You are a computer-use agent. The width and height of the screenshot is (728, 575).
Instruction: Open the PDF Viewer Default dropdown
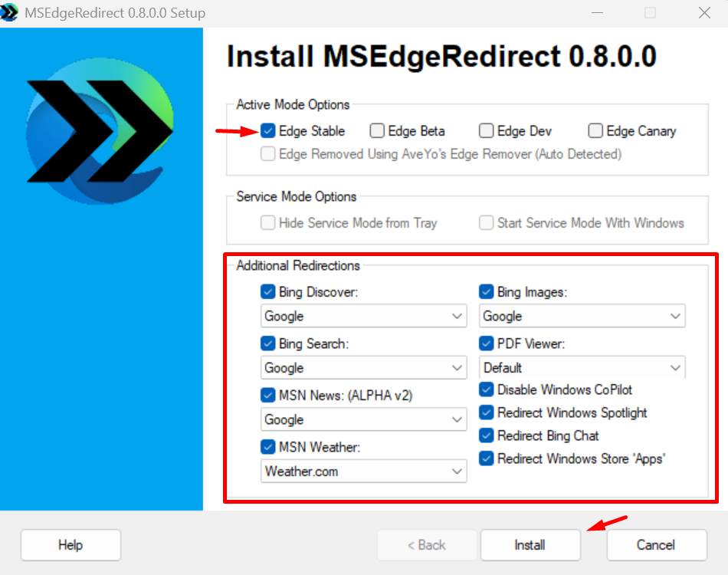coord(582,367)
